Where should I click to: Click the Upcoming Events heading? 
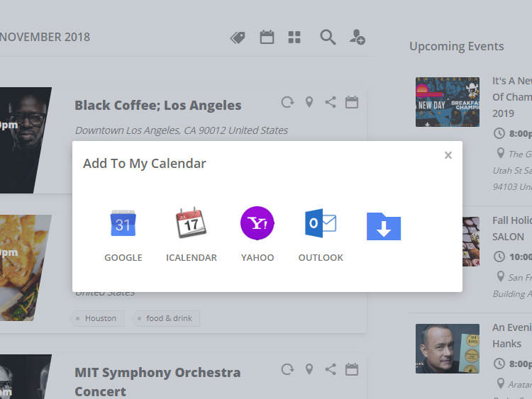(457, 46)
